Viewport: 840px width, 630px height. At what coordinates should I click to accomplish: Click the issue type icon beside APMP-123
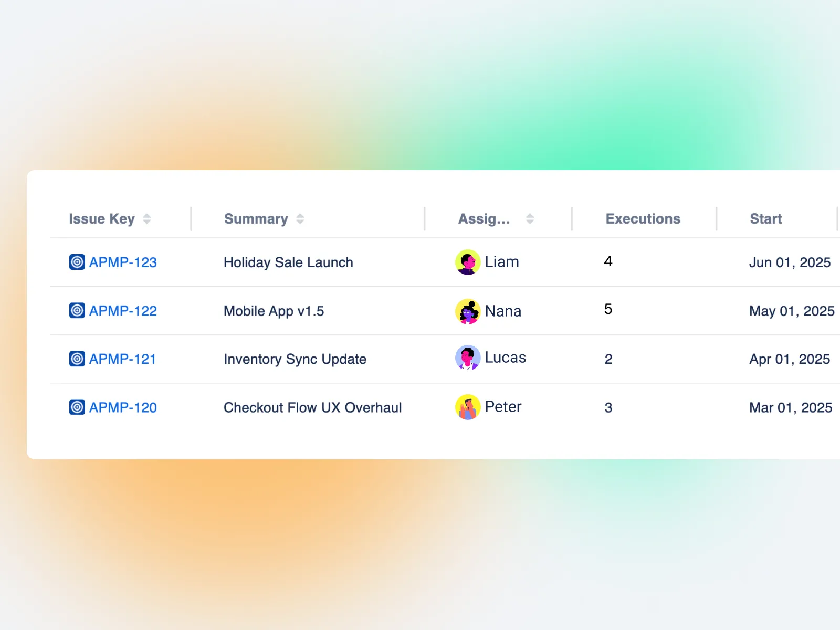77,262
